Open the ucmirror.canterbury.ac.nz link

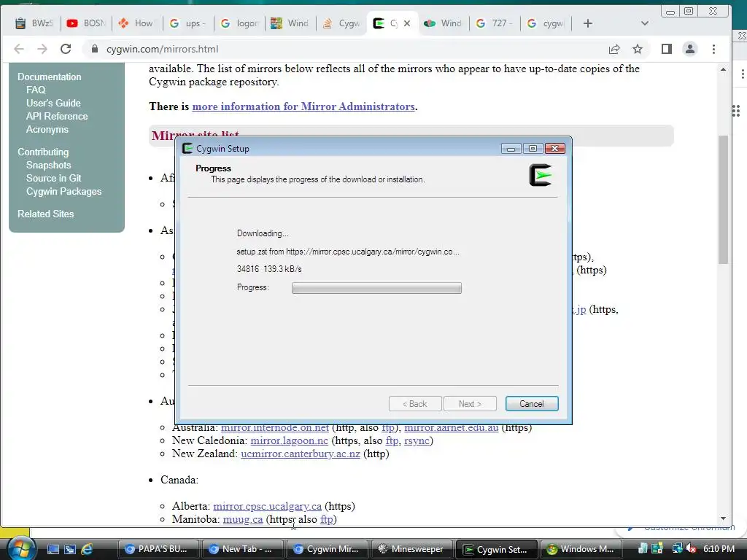[301, 454]
